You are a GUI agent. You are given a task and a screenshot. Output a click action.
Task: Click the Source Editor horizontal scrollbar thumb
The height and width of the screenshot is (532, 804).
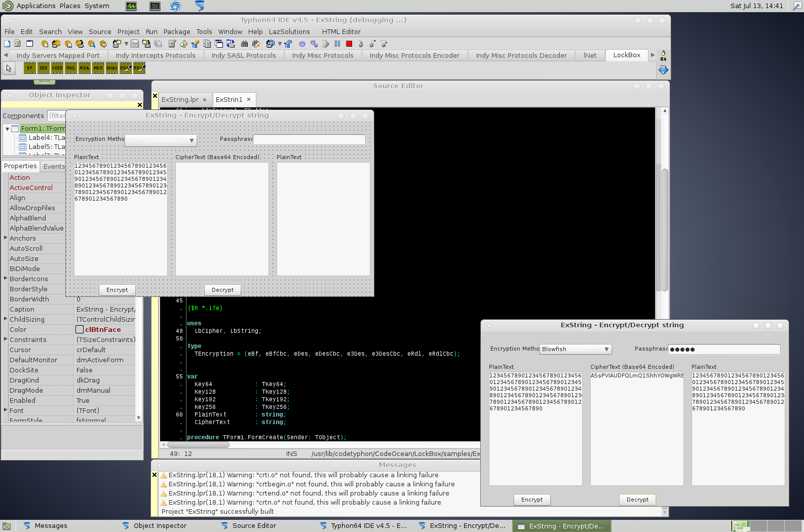(x=198, y=445)
